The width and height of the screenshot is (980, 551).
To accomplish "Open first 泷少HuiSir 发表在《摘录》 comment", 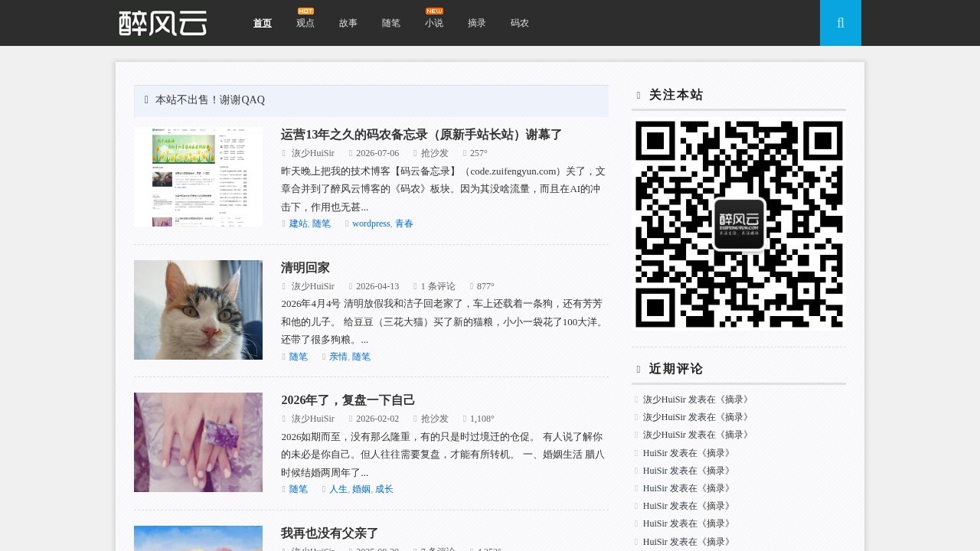I will tap(697, 399).
